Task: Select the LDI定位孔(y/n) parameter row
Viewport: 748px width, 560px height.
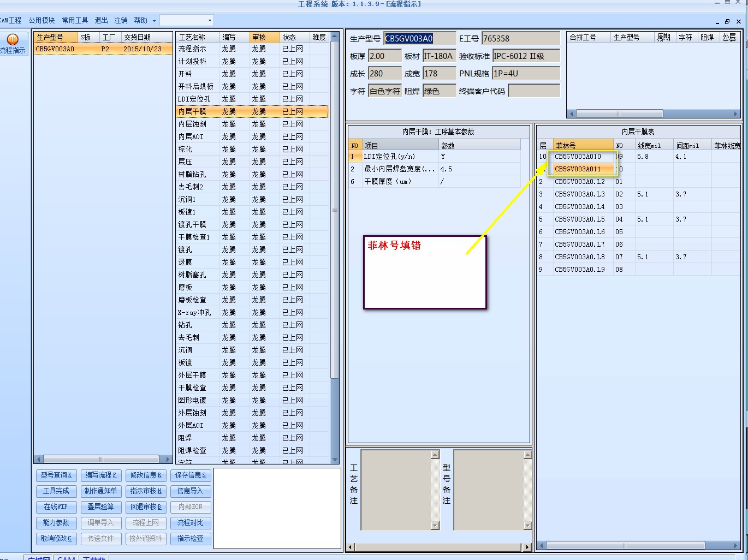Action: pyautogui.click(x=435, y=157)
